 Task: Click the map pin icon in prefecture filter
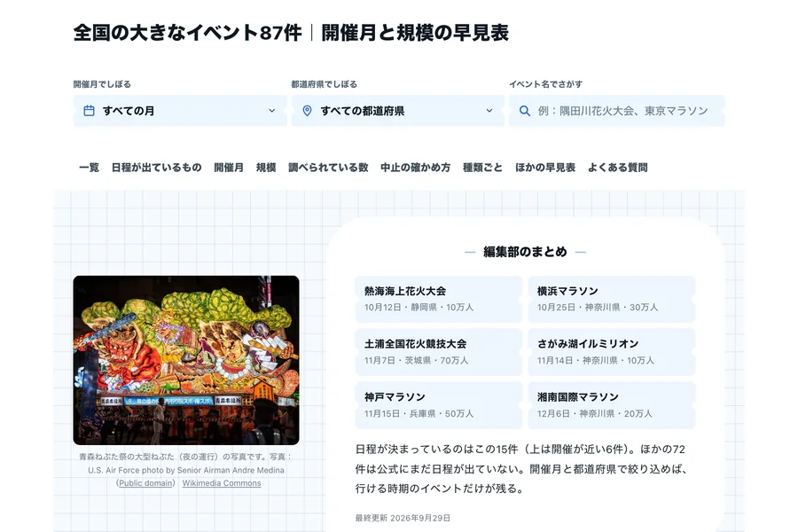307,111
